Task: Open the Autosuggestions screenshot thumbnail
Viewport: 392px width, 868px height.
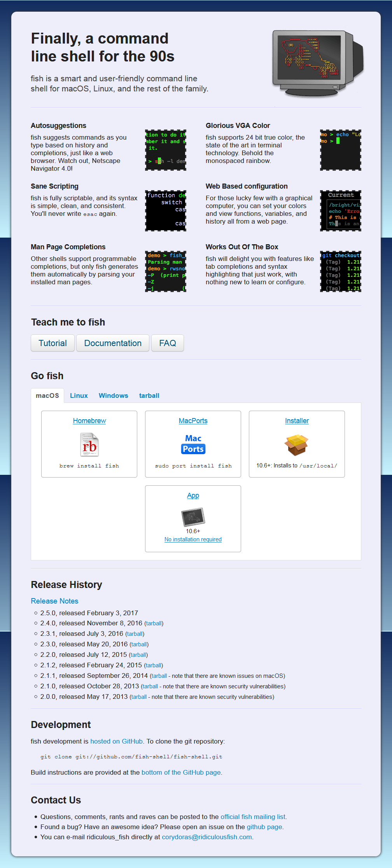Action: point(166,150)
